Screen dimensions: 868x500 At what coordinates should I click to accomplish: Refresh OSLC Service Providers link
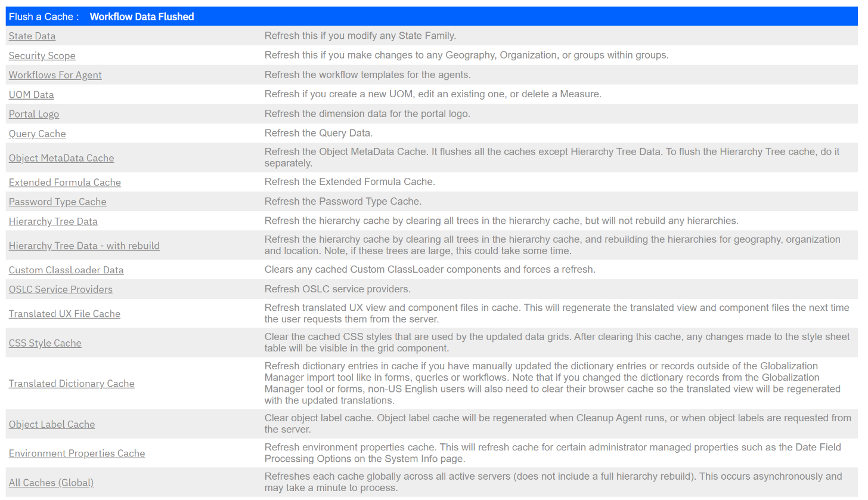tap(61, 289)
